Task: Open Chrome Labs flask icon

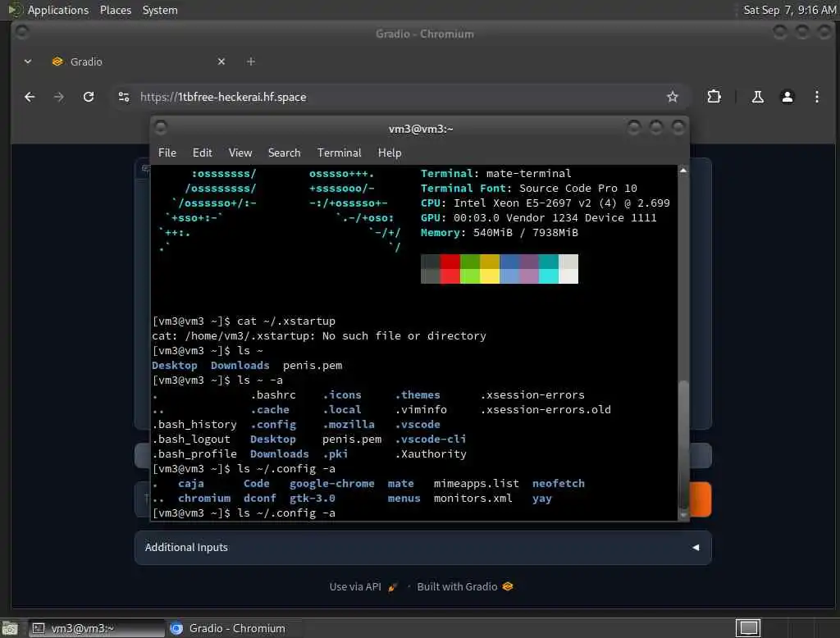Action: [757, 97]
